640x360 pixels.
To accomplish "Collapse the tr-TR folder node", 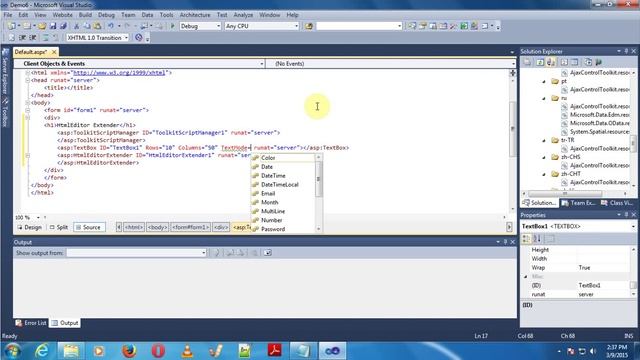I will tap(544, 140).
